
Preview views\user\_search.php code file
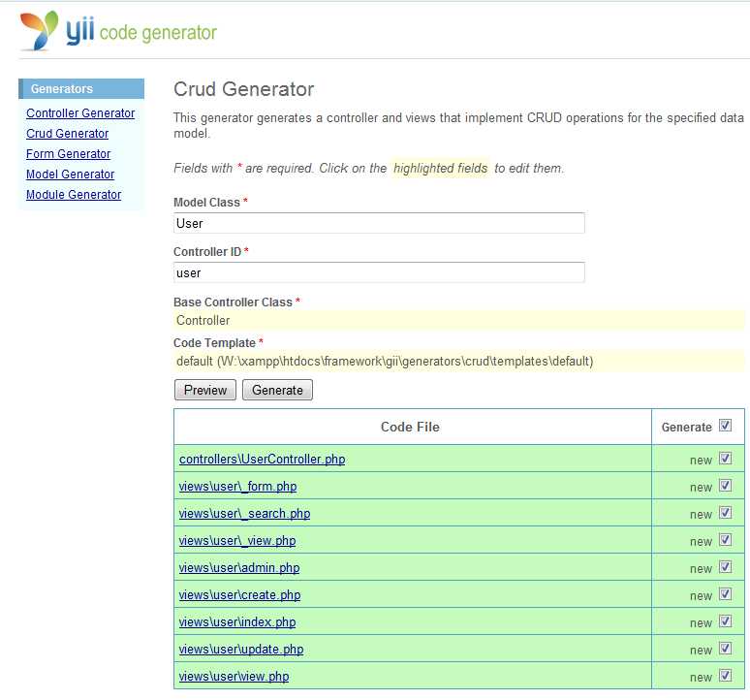(244, 514)
